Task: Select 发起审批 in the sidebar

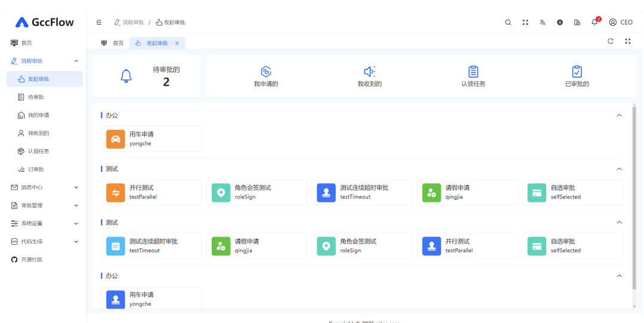Action: (x=44, y=79)
